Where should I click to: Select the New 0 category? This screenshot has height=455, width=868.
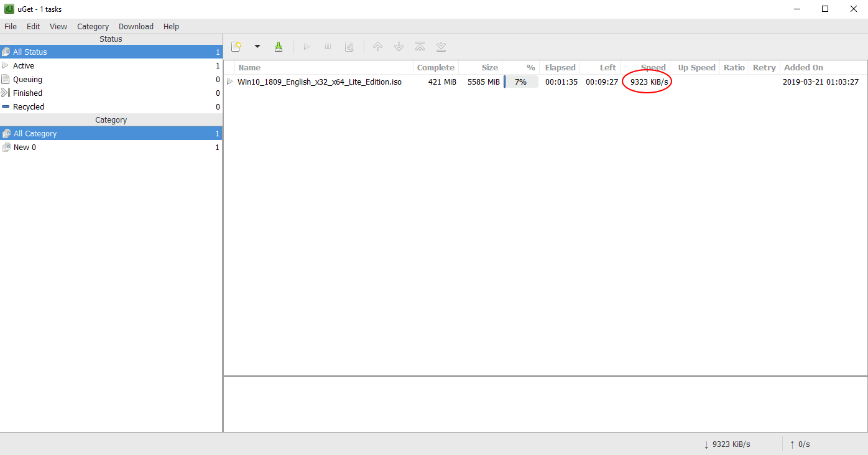click(x=25, y=148)
